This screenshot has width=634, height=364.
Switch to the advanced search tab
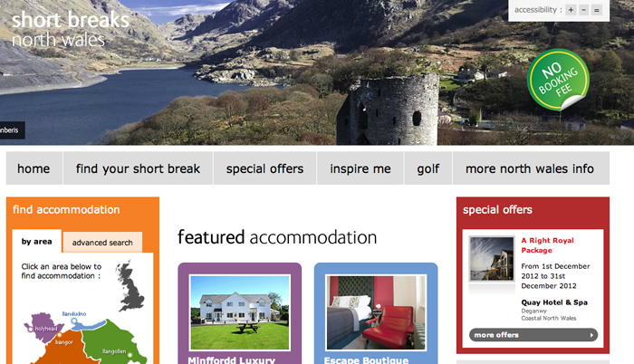pyautogui.click(x=102, y=243)
